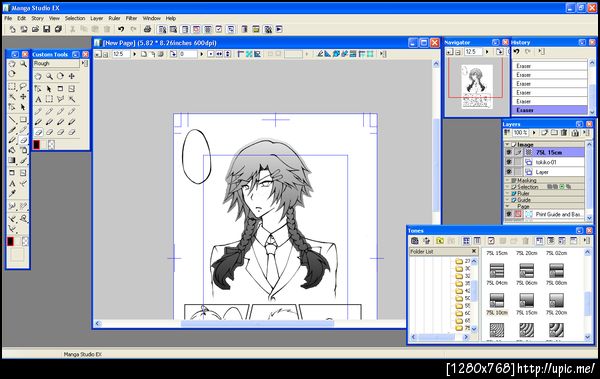Image resolution: width=600 pixels, height=379 pixels.
Task: Open the Layers panel menu arrow
Action: [x=586, y=133]
